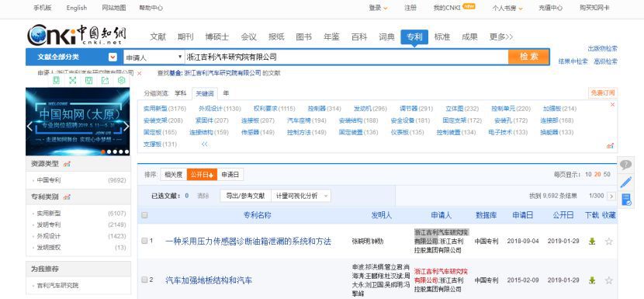Select the 专利 search tab
The height and width of the screenshot is (299, 644).
(x=414, y=37)
